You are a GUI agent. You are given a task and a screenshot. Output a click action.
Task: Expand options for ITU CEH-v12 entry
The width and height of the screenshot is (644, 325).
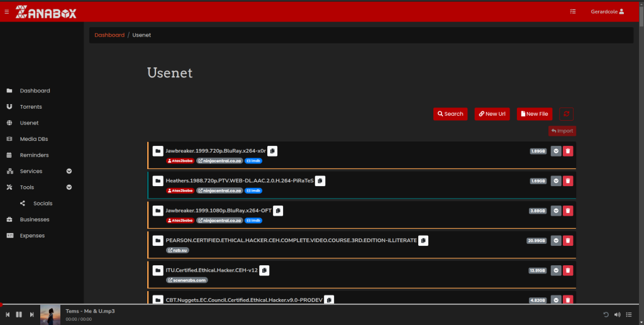point(556,270)
